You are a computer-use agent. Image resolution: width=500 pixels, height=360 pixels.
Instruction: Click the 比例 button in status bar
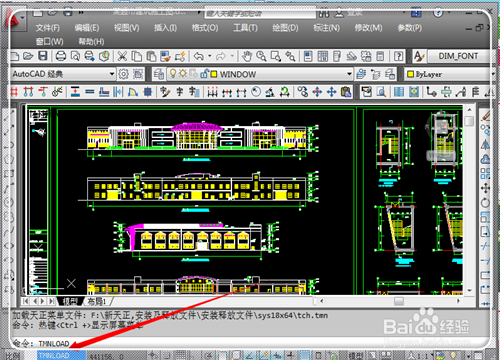coord(13,356)
